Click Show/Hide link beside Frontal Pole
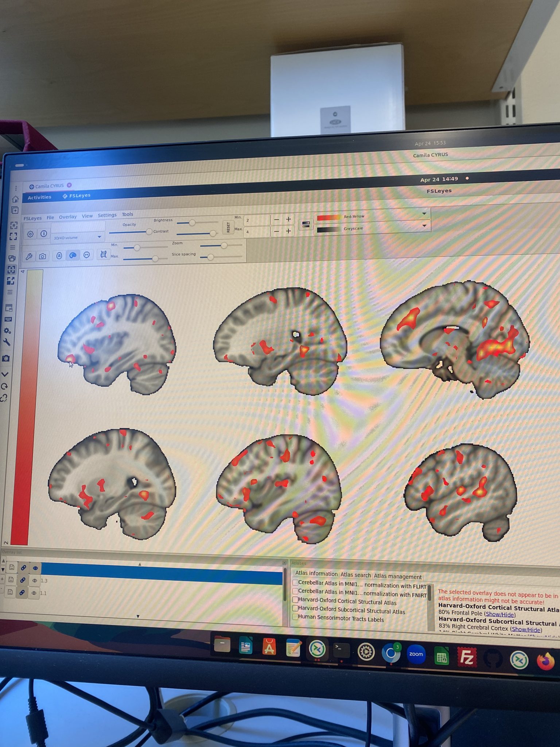This screenshot has height=747, width=560. pyautogui.click(x=500, y=615)
